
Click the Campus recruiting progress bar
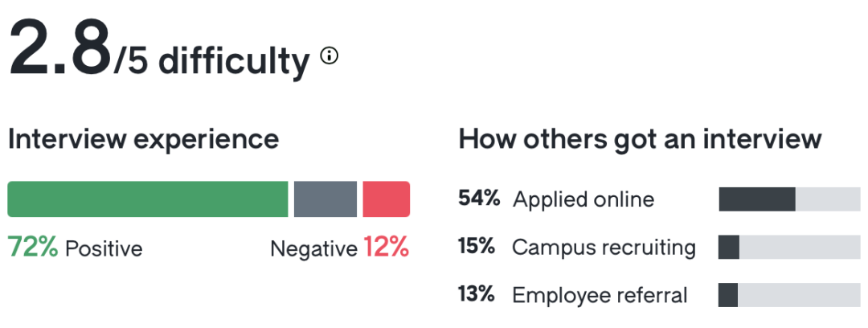coord(789,248)
